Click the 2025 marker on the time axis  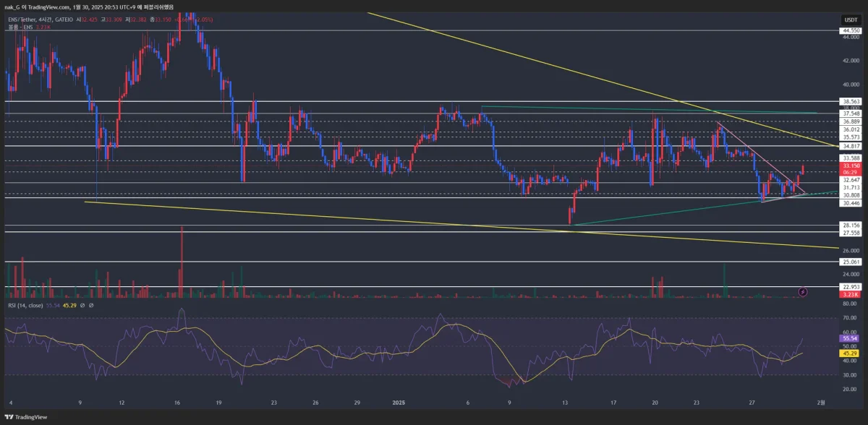click(399, 403)
